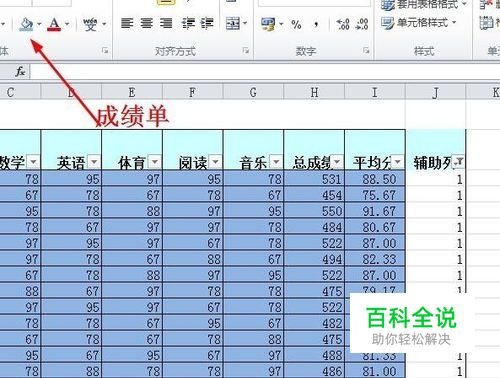
Task: Click the Font Color red A icon
Action: 54,24
